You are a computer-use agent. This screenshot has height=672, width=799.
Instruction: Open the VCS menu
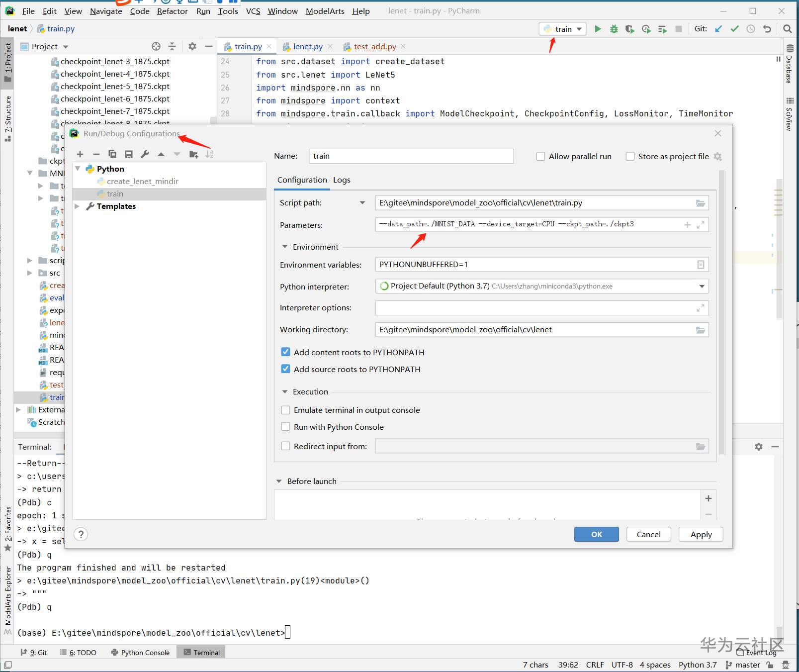pyautogui.click(x=253, y=11)
